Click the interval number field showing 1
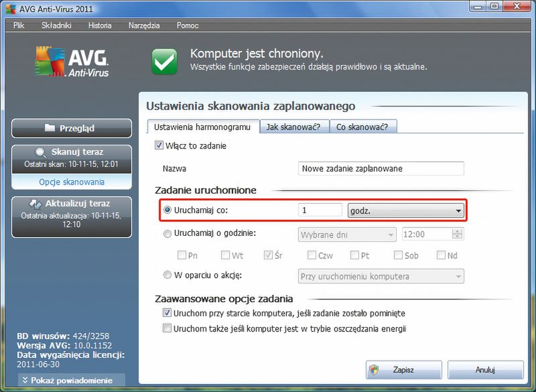Screen dimensions: 536x392 click(x=320, y=210)
